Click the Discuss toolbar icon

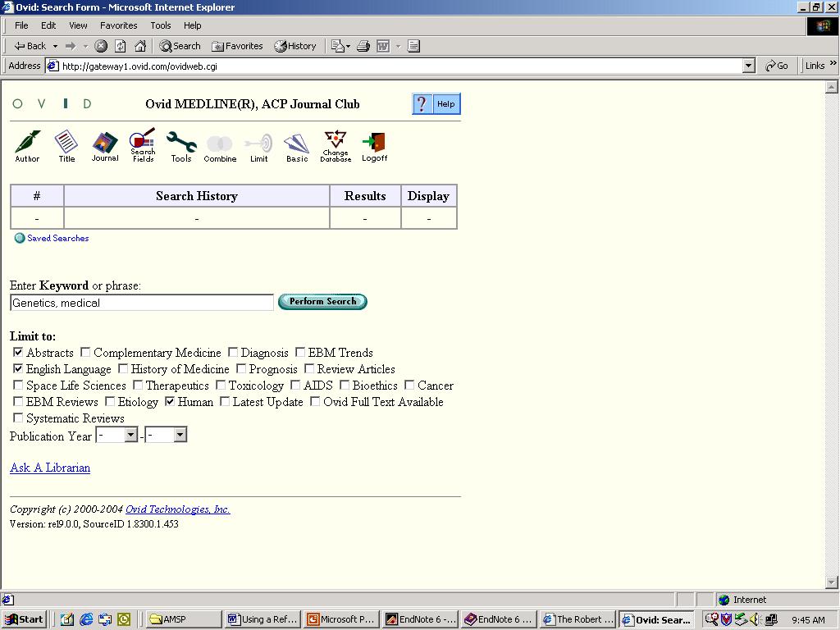[x=413, y=46]
